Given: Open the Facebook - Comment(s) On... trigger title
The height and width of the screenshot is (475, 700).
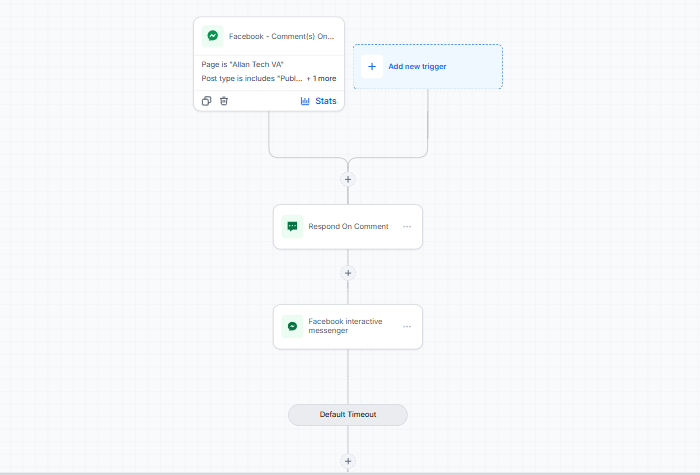Looking at the screenshot, I should [x=281, y=36].
